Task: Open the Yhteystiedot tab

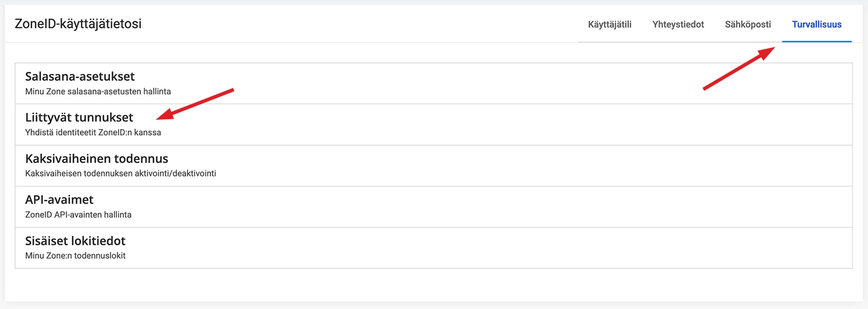Action: [x=678, y=24]
